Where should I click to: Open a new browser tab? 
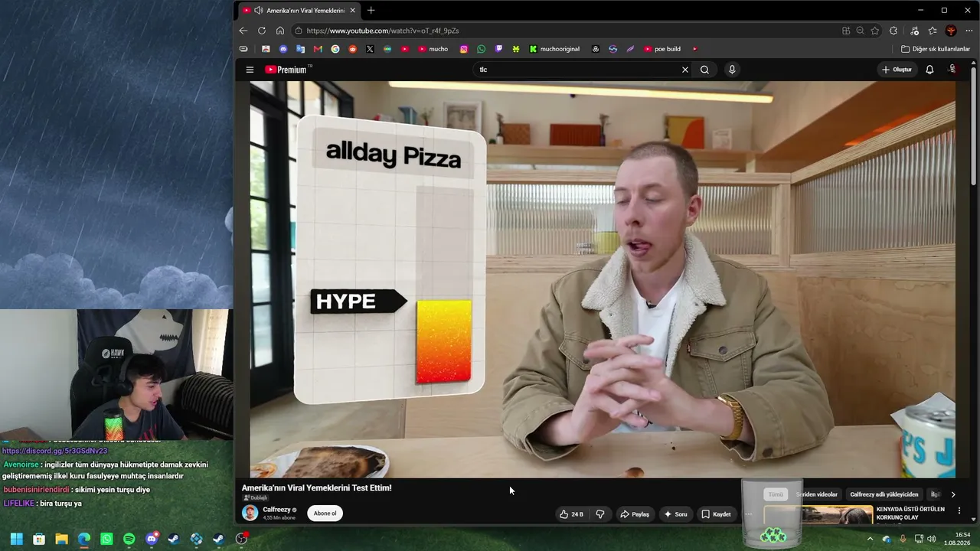(x=371, y=10)
